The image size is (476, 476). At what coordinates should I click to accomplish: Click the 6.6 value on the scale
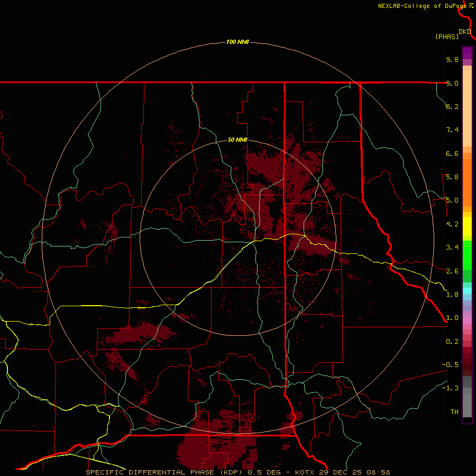[x=452, y=153]
